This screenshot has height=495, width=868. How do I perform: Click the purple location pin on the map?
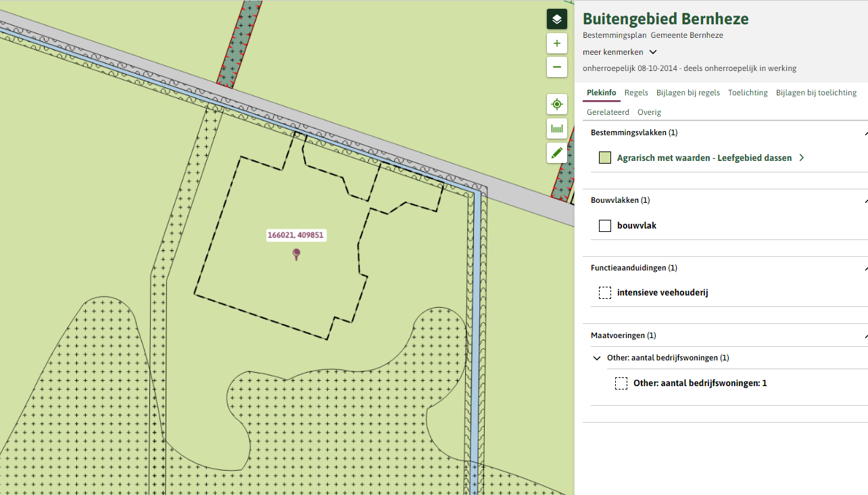(296, 254)
